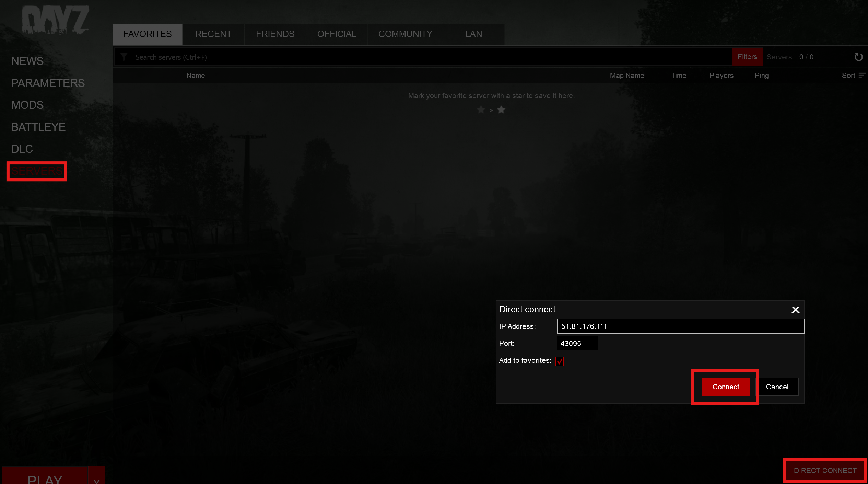Screen dimensions: 868x484
Task: Switch to the RECENT tab
Action: [213, 34]
